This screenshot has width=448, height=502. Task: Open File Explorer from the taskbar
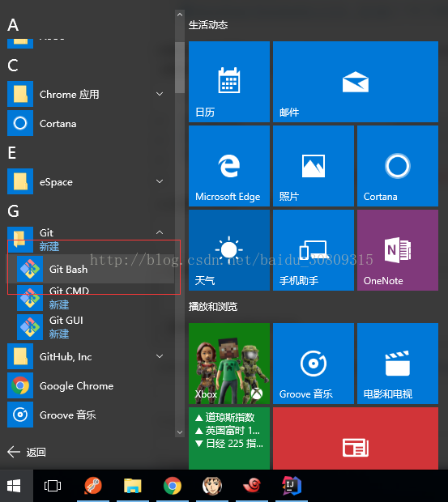[x=133, y=486]
